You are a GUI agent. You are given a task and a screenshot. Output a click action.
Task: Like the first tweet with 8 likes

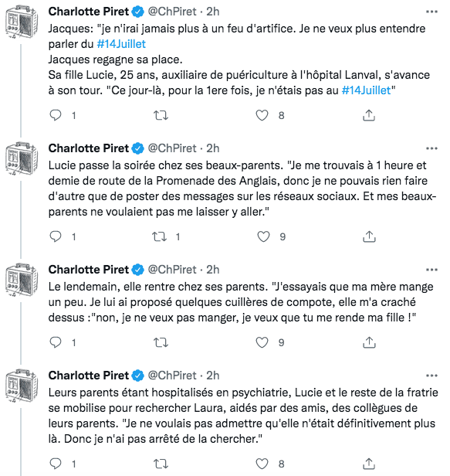point(262,115)
